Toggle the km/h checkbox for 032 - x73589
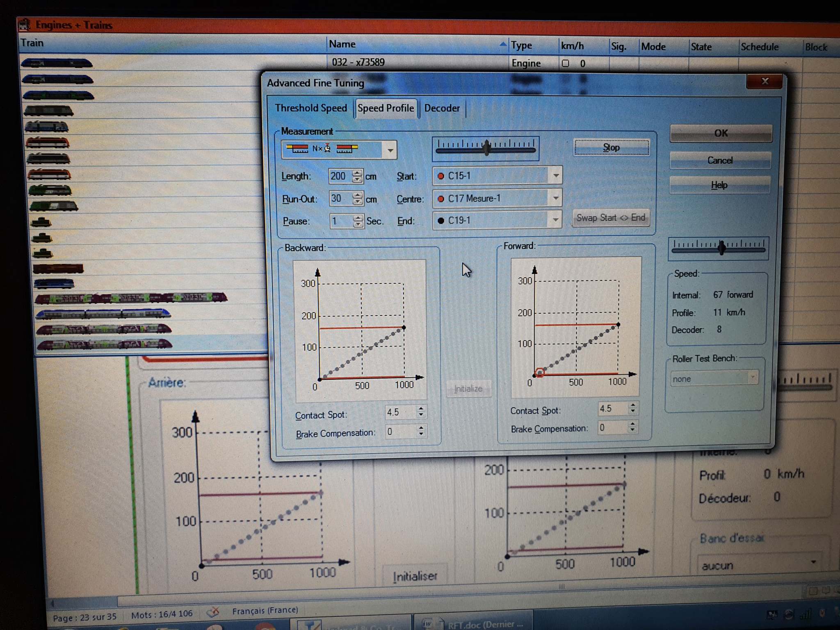The height and width of the screenshot is (630, 840). pos(566,64)
